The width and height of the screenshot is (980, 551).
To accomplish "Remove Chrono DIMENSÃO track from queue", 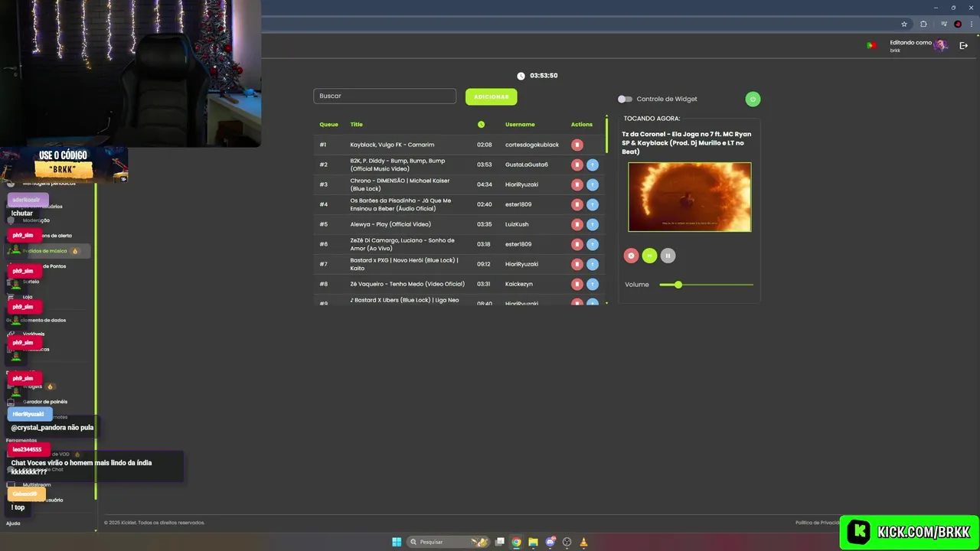I will 577,184.
